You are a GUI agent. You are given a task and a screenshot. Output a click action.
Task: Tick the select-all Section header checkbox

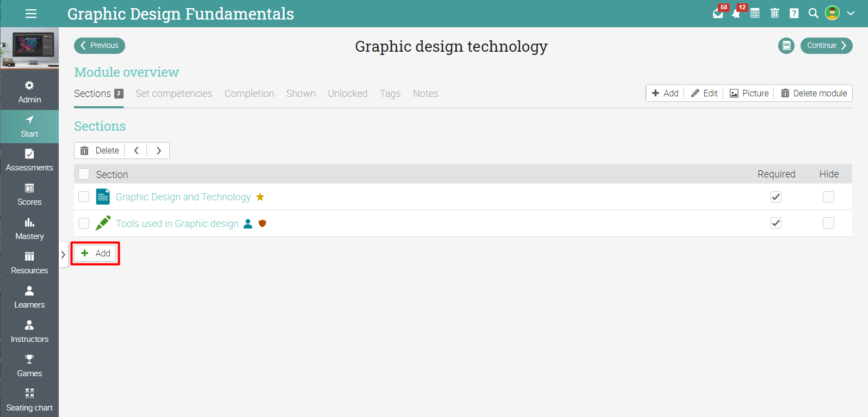84,174
